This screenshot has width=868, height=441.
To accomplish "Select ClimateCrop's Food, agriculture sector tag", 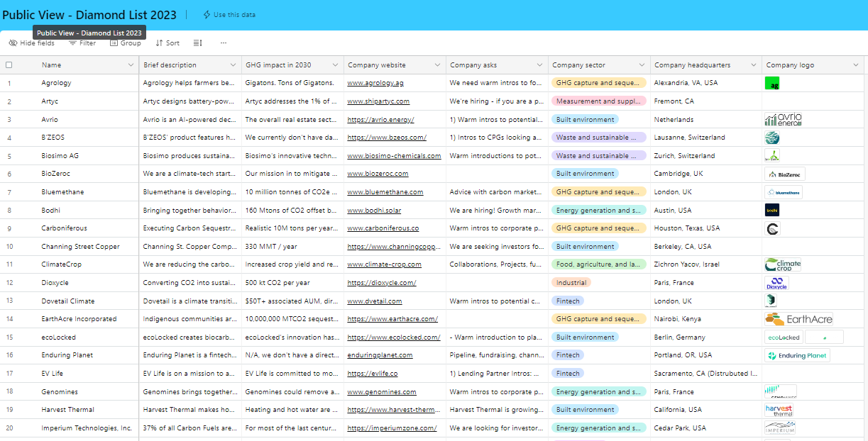I will click(x=599, y=264).
